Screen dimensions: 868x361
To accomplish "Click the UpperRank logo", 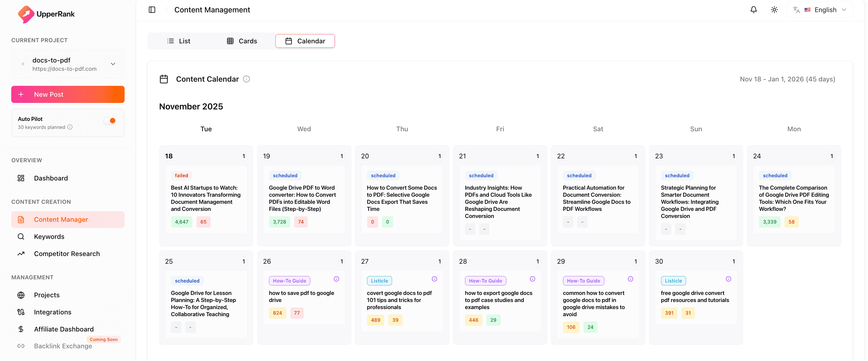I will [46, 14].
